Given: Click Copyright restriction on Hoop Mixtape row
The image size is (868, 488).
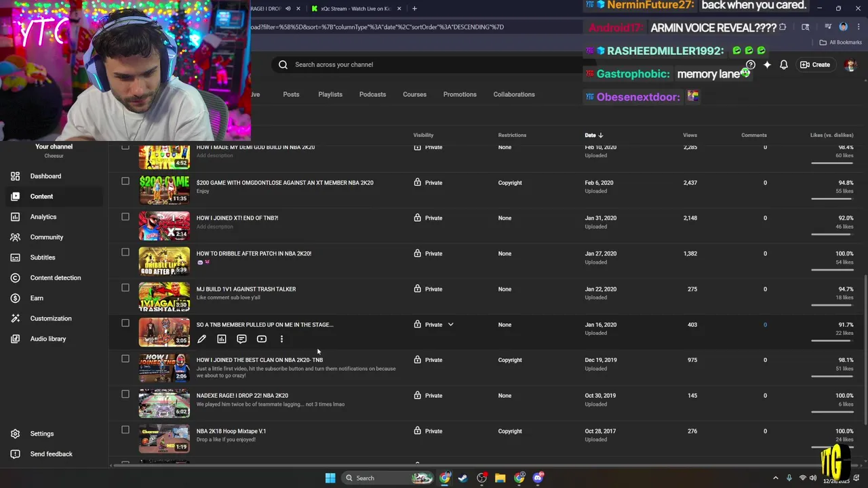Looking at the screenshot, I should [510, 431].
